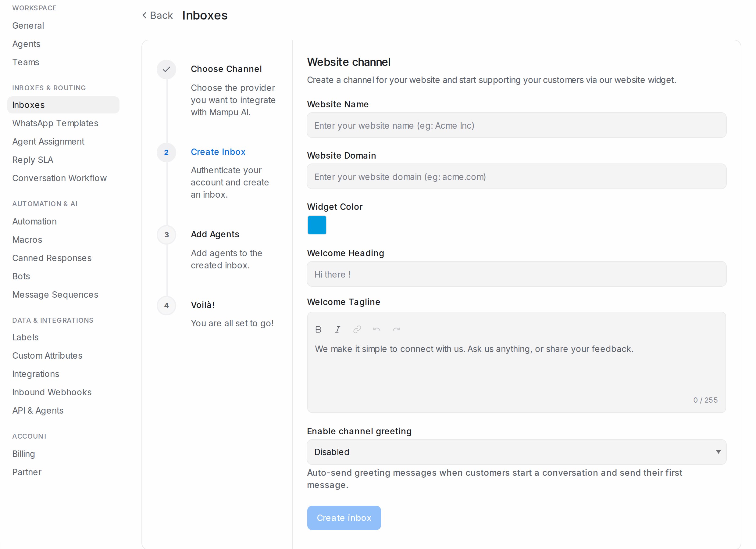Open the Partner page
The image size is (756, 549).
(x=27, y=472)
